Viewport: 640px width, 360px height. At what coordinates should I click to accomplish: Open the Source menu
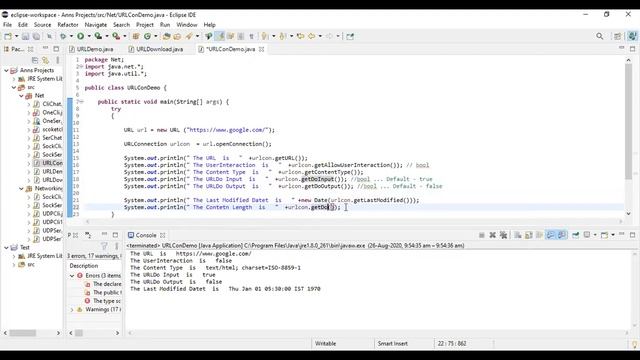42,25
